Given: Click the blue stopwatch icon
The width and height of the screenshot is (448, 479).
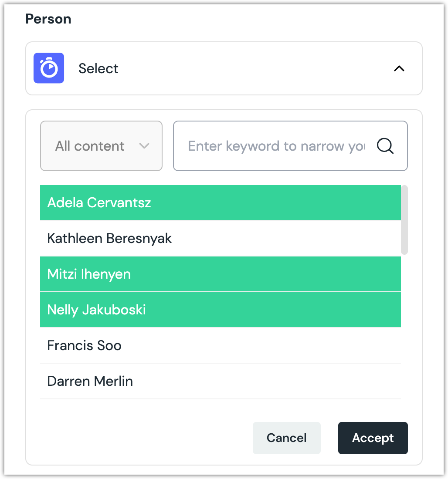Looking at the screenshot, I should pyautogui.click(x=49, y=68).
